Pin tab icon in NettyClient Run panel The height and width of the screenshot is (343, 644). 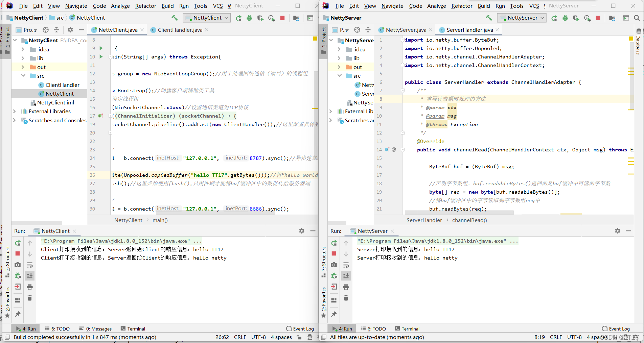click(x=18, y=314)
